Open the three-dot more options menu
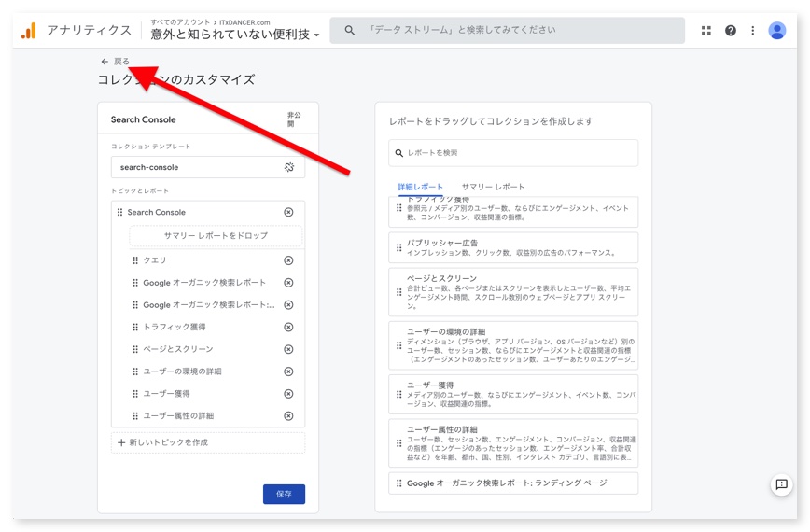 coord(752,31)
